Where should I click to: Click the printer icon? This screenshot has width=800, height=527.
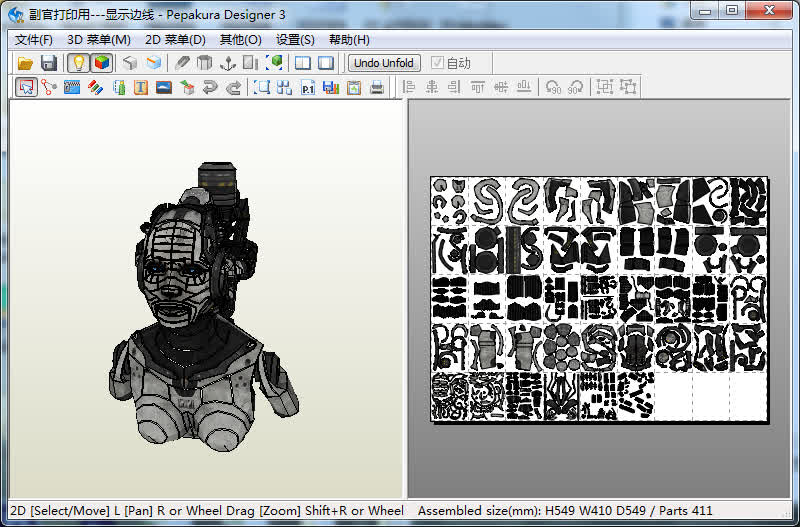[377, 87]
